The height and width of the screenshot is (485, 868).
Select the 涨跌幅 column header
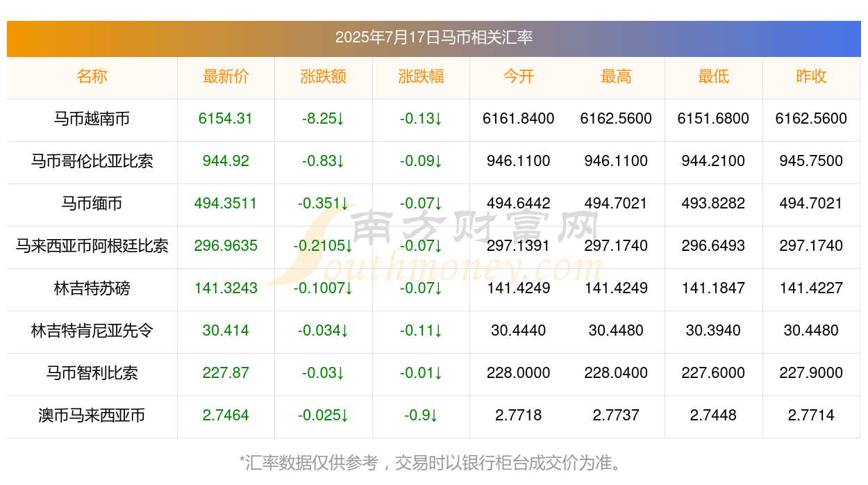tap(421, 76)
